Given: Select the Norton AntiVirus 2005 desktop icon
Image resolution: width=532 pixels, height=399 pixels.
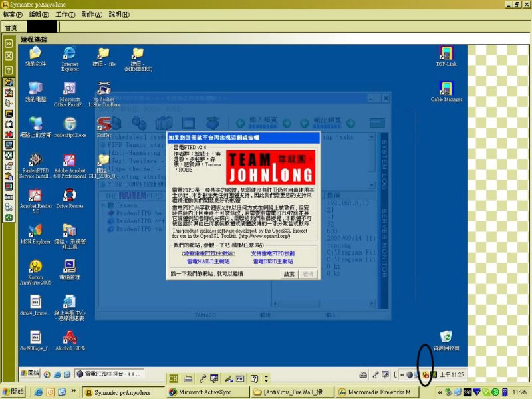Looking at the screenshot, I should click(35, 273).
